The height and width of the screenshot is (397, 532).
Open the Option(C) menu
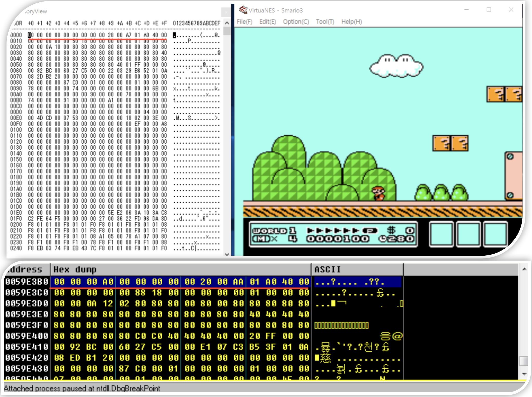pos(296,22)
